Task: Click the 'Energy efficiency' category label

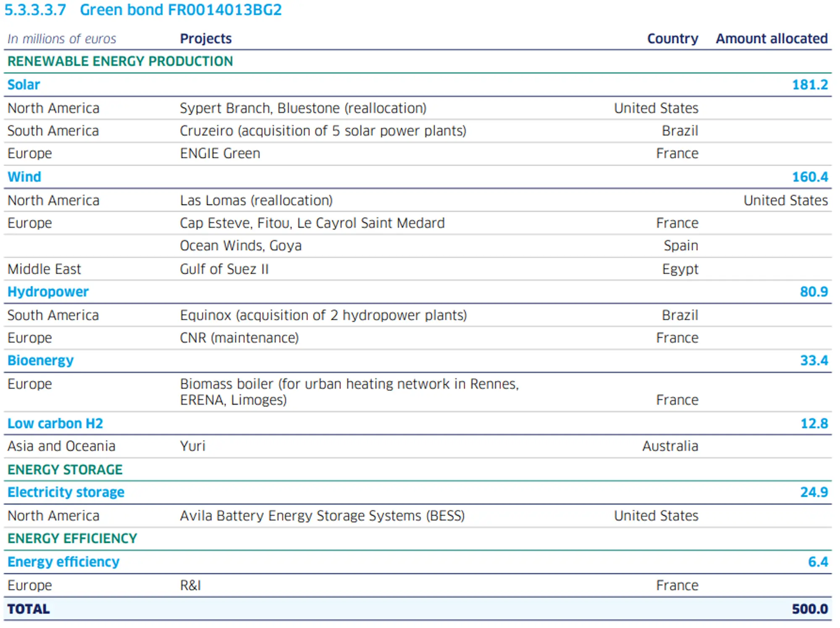Action: click(63, 562)
